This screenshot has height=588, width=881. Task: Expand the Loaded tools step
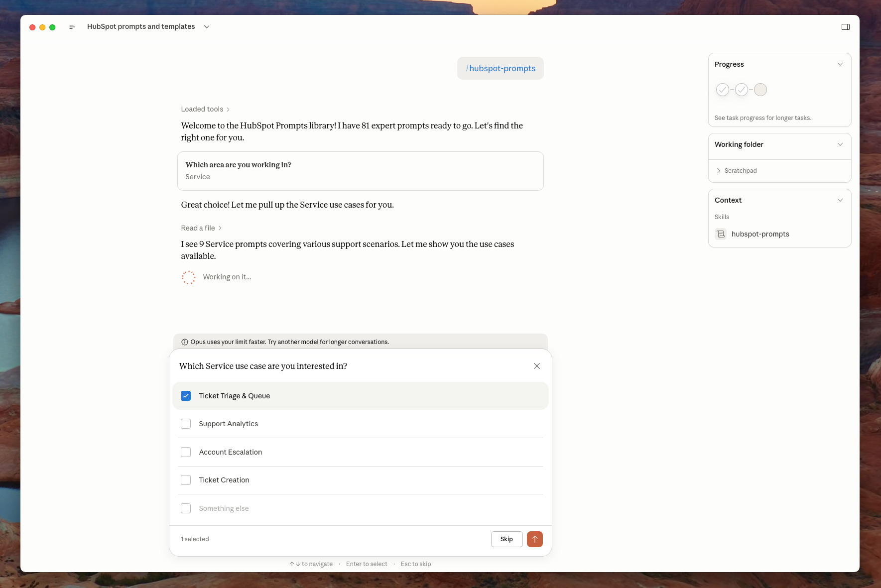pos(205,109)
